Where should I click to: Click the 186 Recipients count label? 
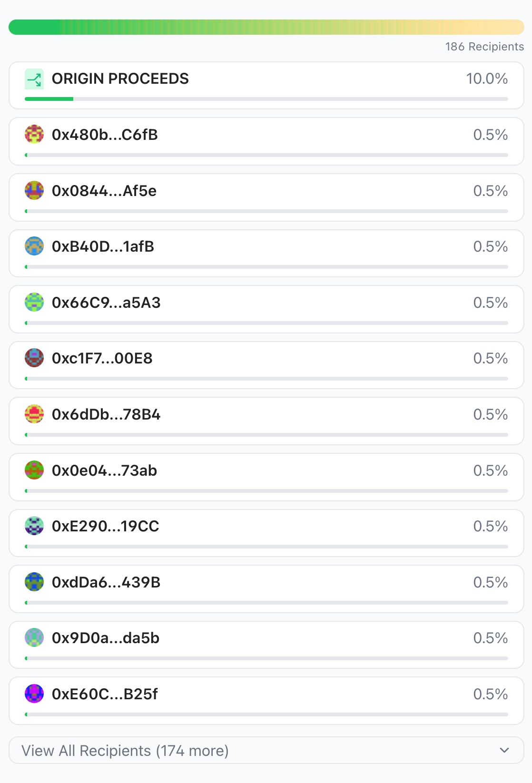pos(484,47)
